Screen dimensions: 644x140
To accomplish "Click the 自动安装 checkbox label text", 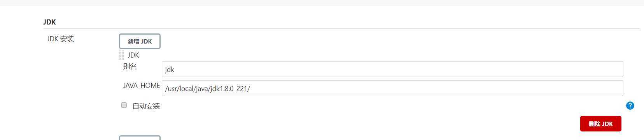I will point(146,106).
